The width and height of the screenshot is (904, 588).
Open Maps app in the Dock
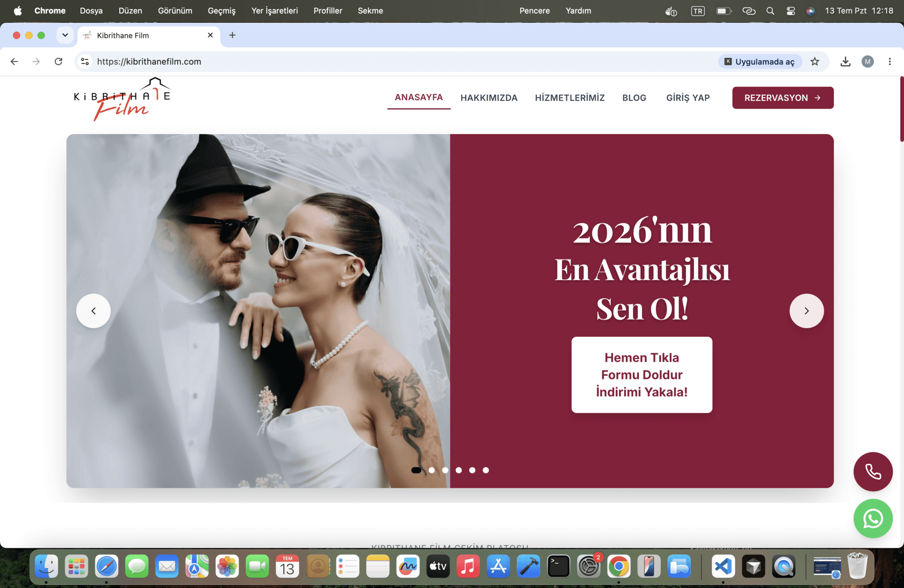[x=197, y=566]
